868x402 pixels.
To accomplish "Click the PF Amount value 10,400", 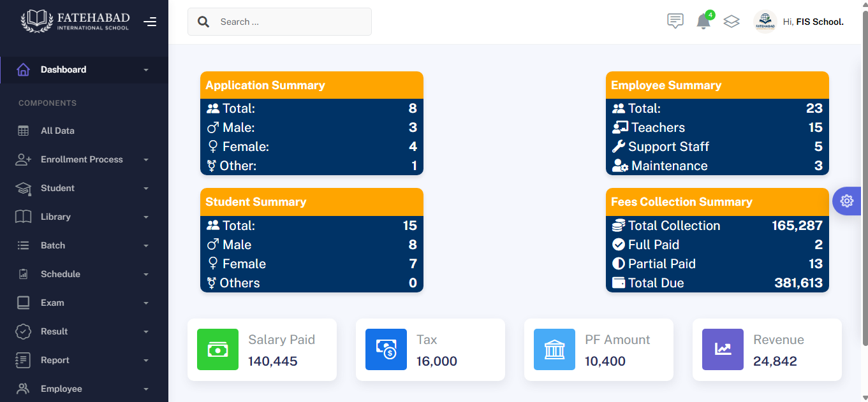I will [605, 361].
